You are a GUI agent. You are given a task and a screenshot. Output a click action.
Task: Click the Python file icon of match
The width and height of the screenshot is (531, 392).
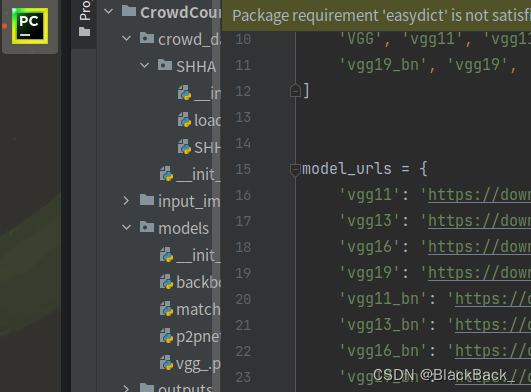tap(166, 309)
